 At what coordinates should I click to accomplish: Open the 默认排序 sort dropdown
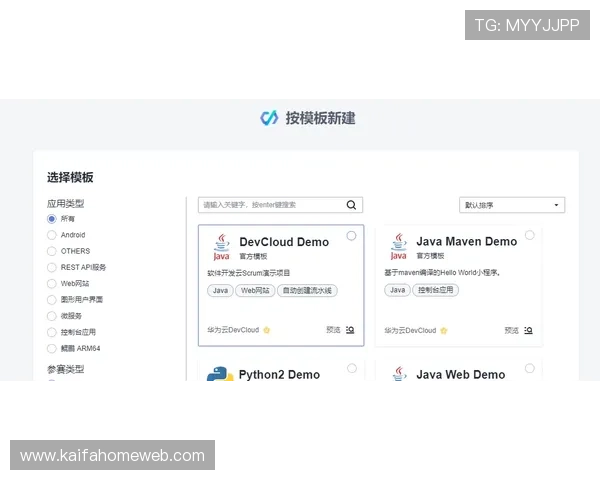512,205
